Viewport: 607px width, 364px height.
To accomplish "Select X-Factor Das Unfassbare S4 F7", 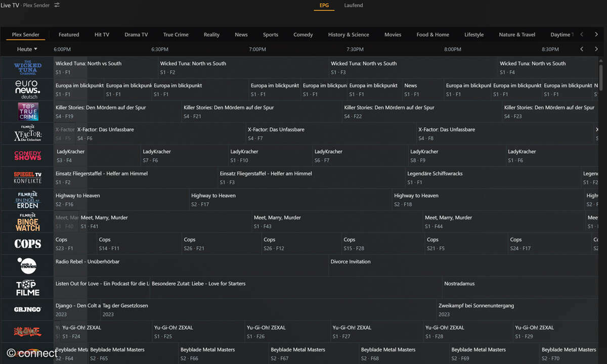I will [331, 133].
